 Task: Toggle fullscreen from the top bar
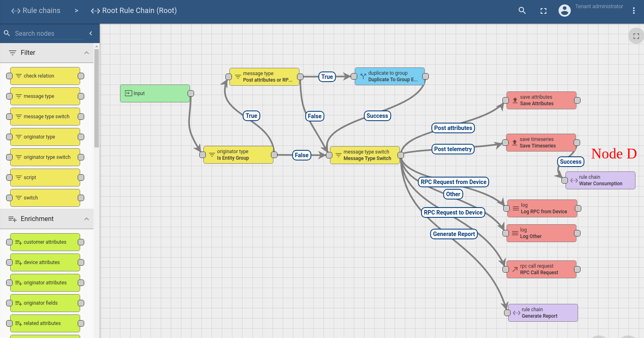[x=544, y=11]
